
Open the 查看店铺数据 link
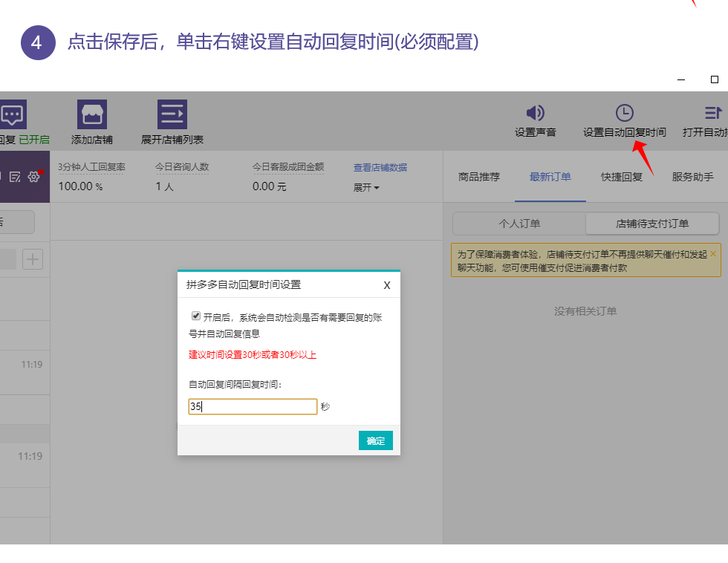(380, 168)
